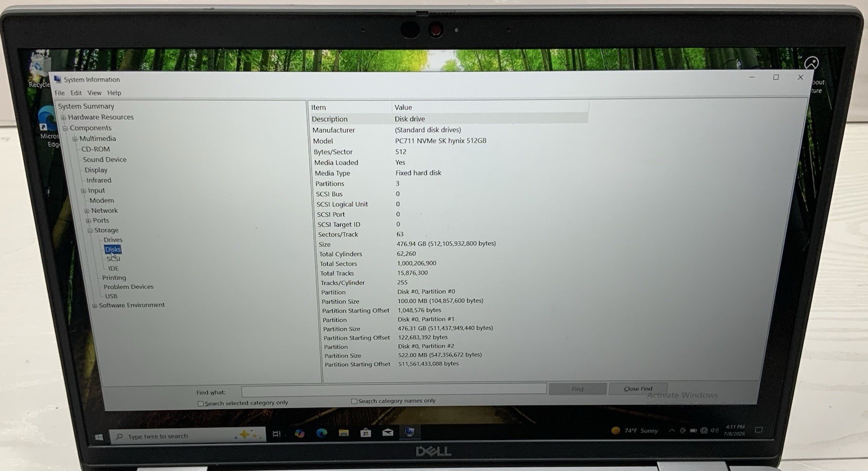Click the System Information taskbar icon
This screenshot has height=471, width=868.
point(410,432)
